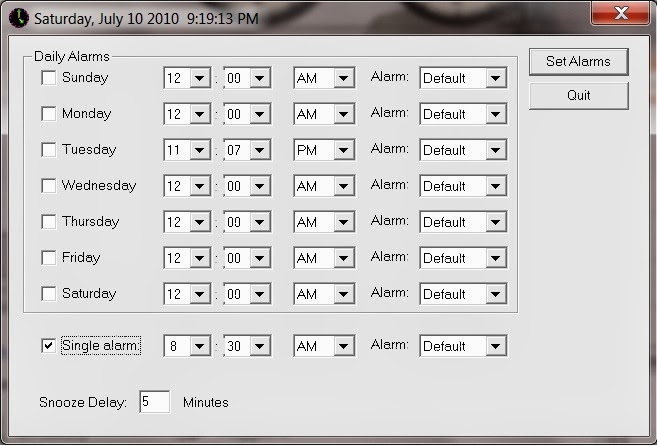Enable the Sunday alarm checkbox
The image size is (657, 446).
(x=49, y=78)
